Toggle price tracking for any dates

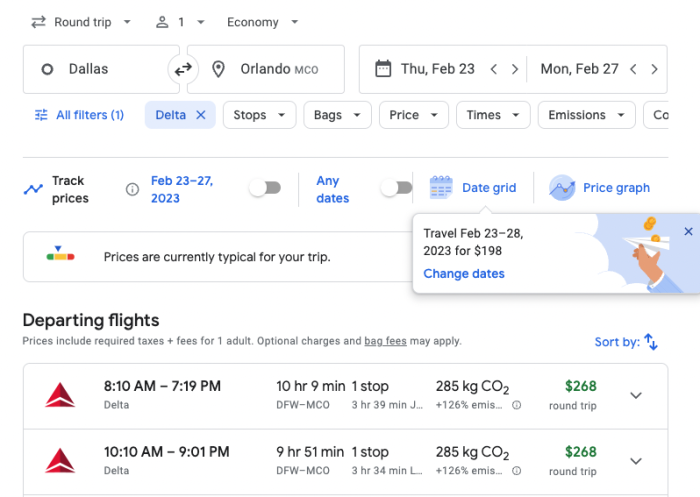[396, 188]
